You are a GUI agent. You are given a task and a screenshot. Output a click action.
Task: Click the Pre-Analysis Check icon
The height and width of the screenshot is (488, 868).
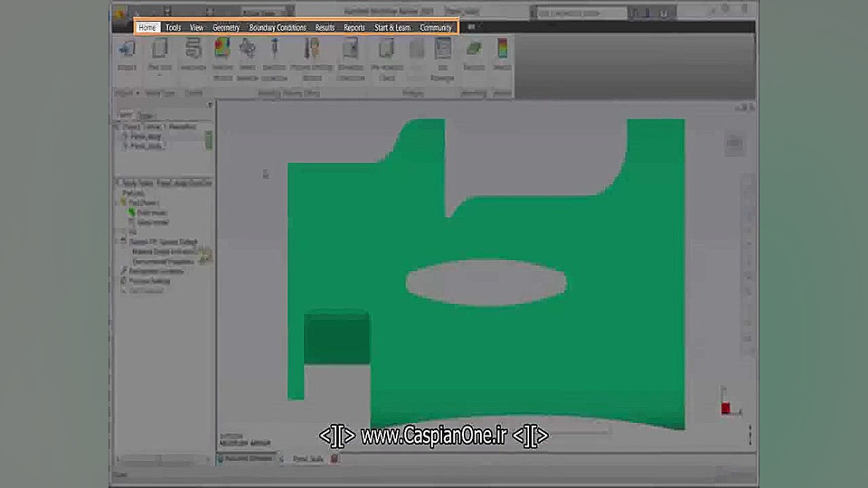(386, 49)
